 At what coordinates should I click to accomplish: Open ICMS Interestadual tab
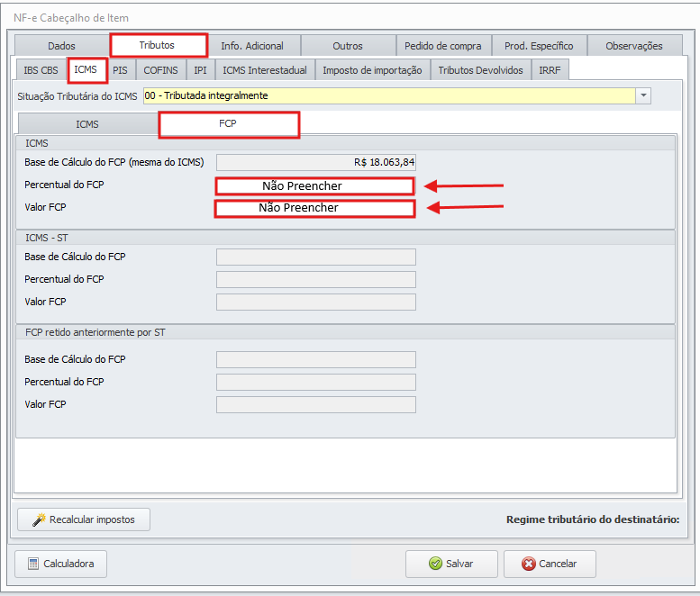tap(264, 70)
